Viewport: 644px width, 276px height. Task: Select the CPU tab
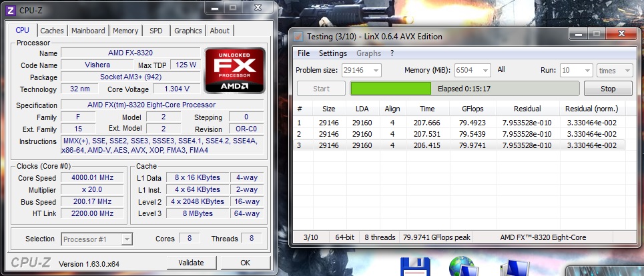[22, 30]
